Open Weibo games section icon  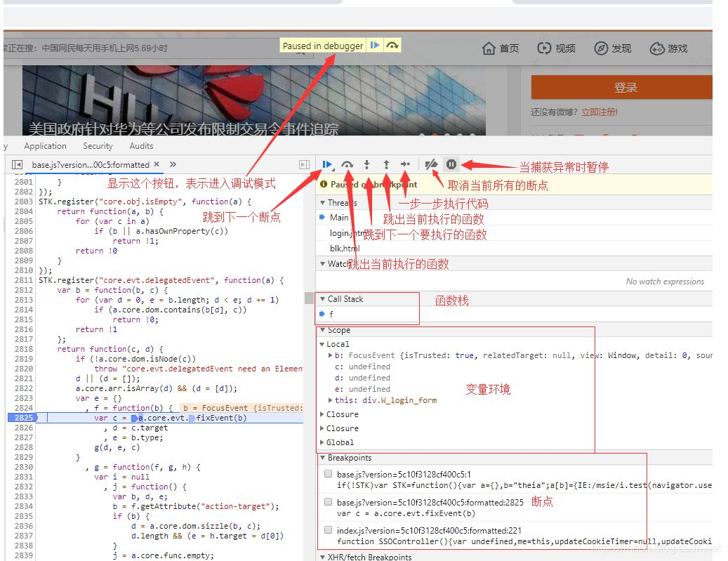click(657, 48)
